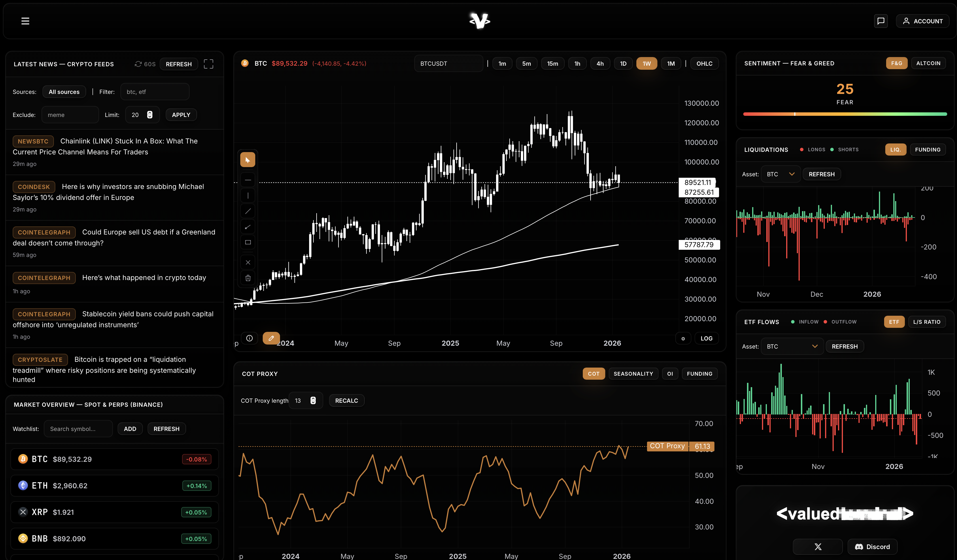The width and height of the screenshot is (957, 560).
Task: Switch sentiment to ALTCOIN
Action: [928, 63]
